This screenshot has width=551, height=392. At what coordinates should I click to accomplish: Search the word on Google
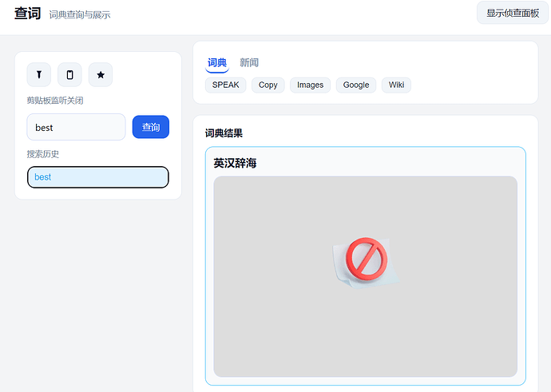tap(355, 85)
